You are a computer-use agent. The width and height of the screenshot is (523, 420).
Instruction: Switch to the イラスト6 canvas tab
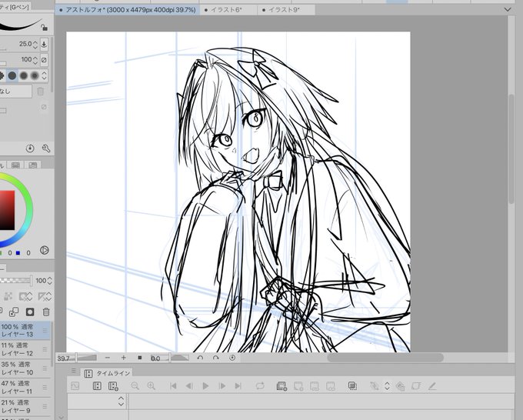[228, 10]
